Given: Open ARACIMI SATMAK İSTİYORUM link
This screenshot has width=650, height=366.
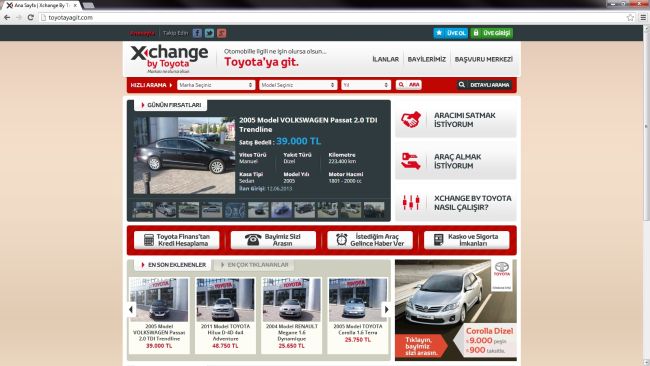Looking at the screenshot, I should (x=464, y=120).
